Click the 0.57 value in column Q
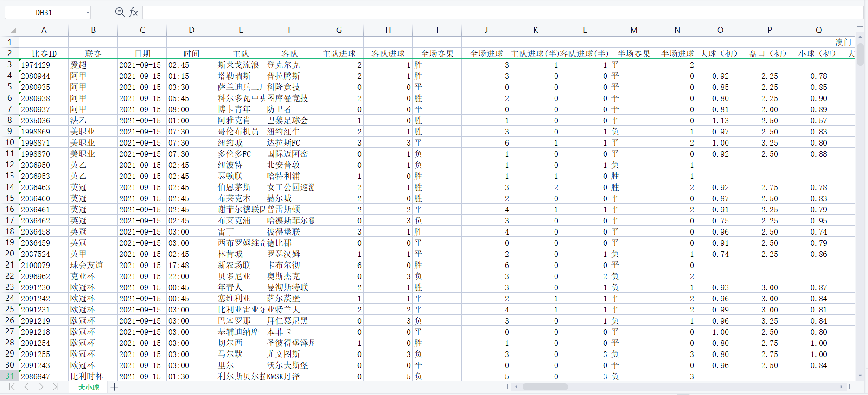This screenshot has height=395, width=868. coord(819,121)
